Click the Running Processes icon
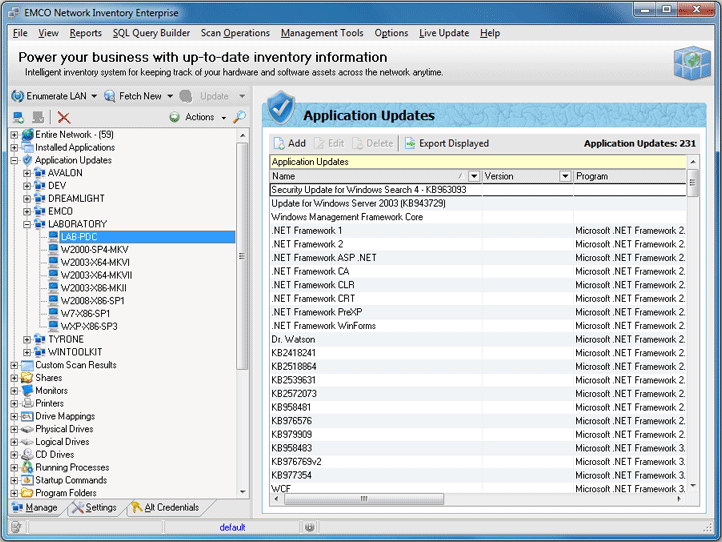This screenshot has height=542, width=722. (28, 467)
